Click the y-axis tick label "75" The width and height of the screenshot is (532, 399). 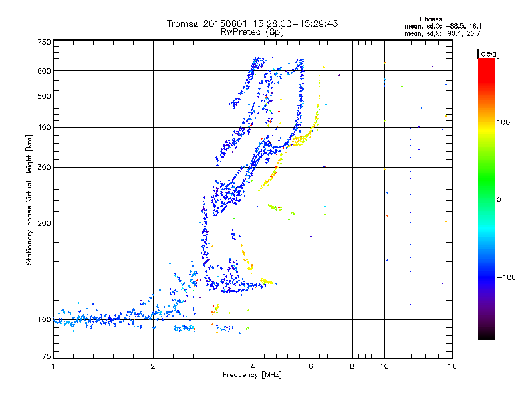(x=47, y=356)
